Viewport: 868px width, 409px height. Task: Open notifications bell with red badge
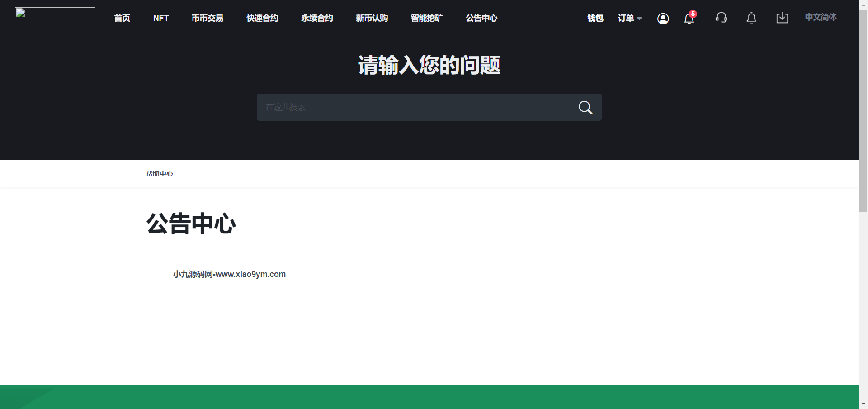point(689,19)
